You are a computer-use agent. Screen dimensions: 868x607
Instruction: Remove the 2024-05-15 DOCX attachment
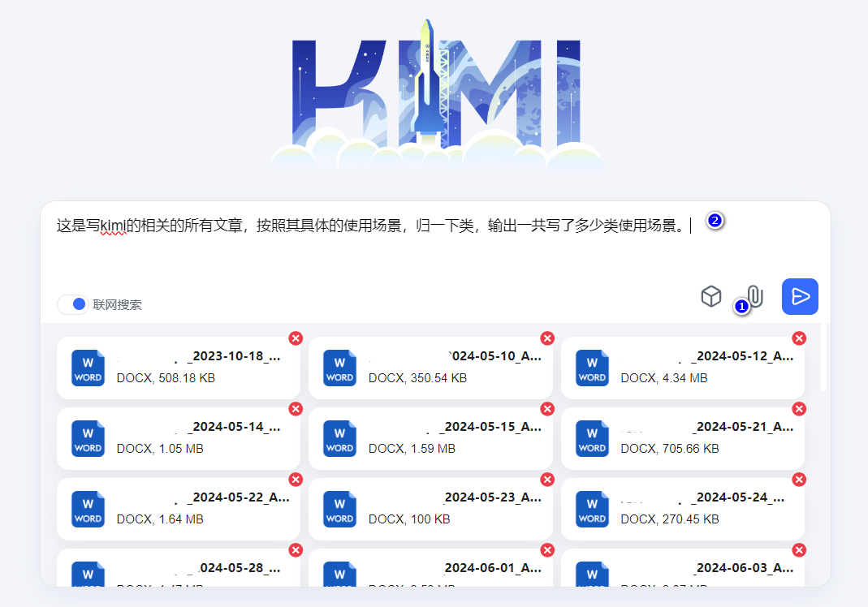(547, 409)
